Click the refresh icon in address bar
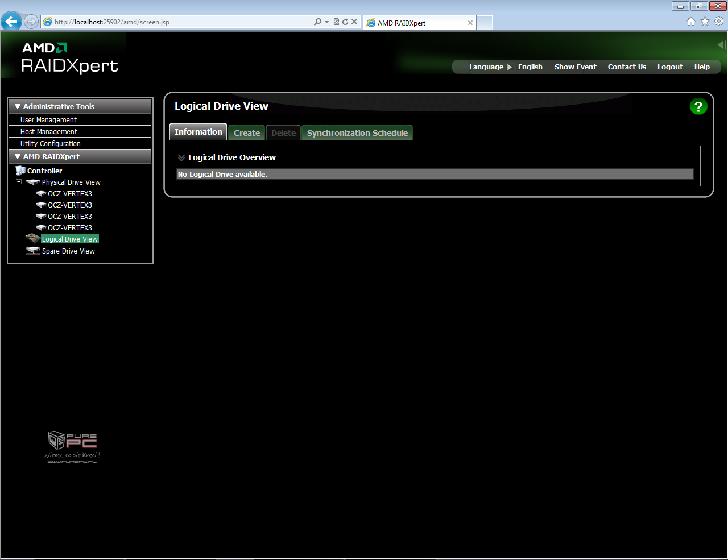The image size is (728, 560). (x=345, y=22)
